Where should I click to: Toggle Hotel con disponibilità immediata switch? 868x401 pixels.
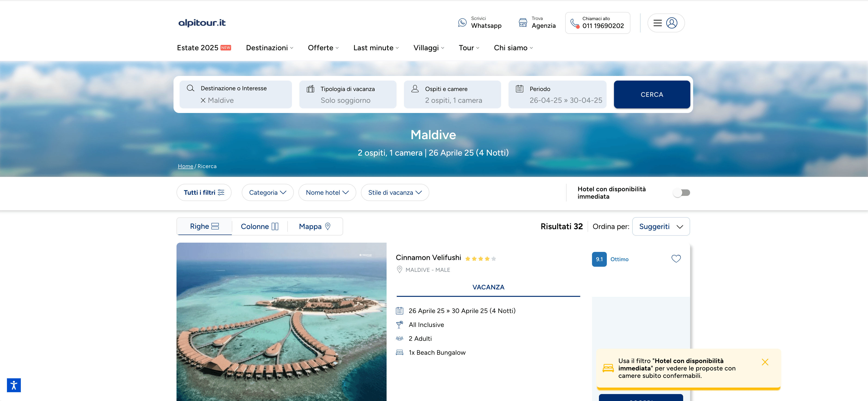(x=681, y=193)
